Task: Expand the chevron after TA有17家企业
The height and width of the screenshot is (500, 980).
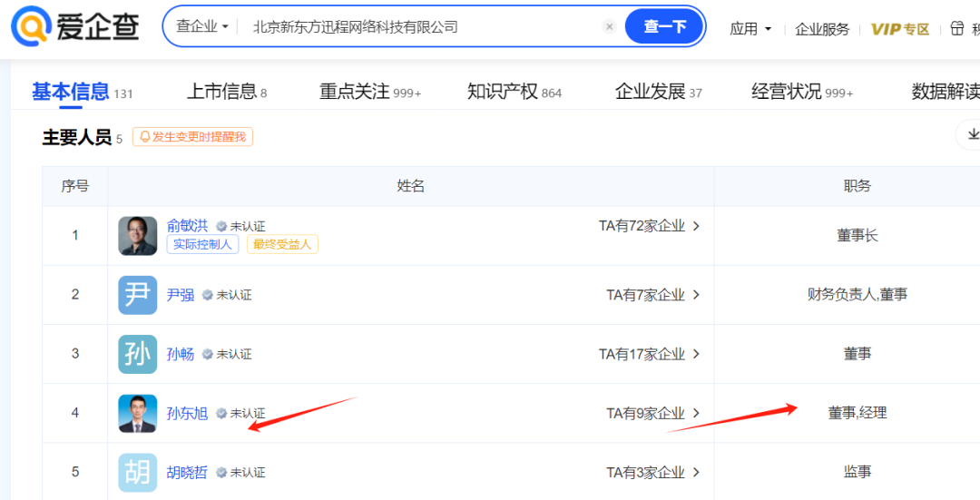Action: coord(696,355)
